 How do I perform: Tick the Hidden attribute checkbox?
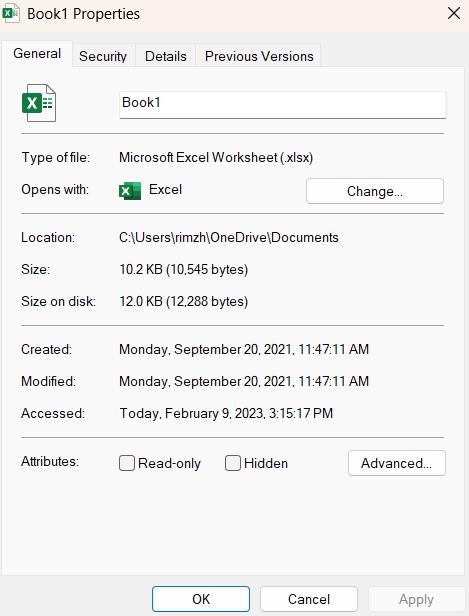coord(233,463)
